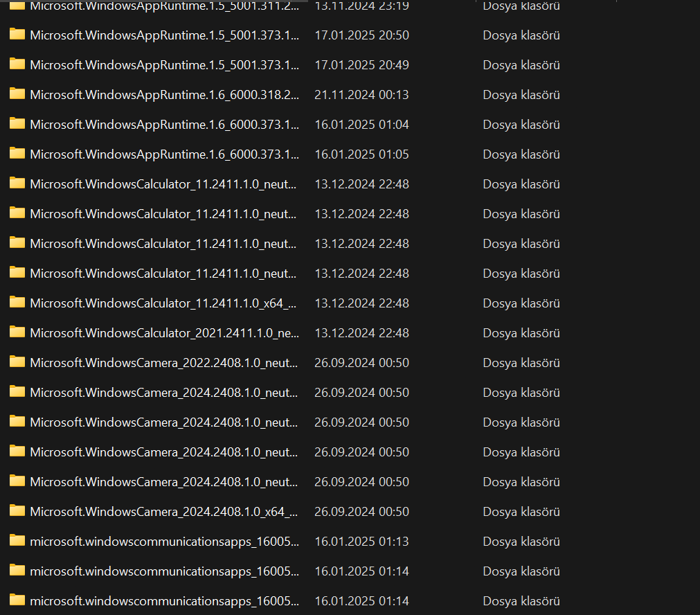Viewport: 700px width, 615px height.
Task: Click folder icon of WindowsCalculator_2021.2411.1.0 row
Action: [17, 332]
